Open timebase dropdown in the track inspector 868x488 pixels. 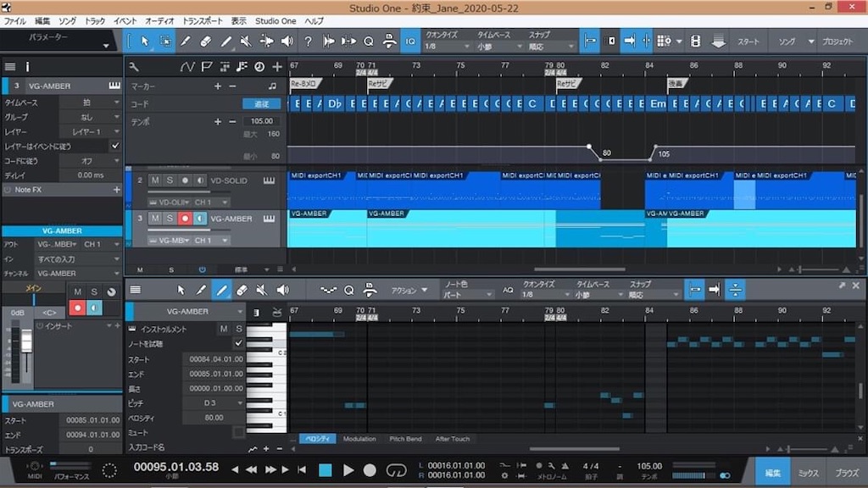(x=90, y=103)
